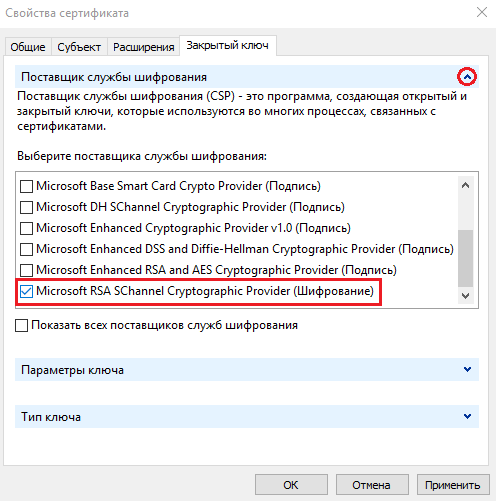Check Microsoft Base Smart Card Crypto Provider

pos(26,186)
